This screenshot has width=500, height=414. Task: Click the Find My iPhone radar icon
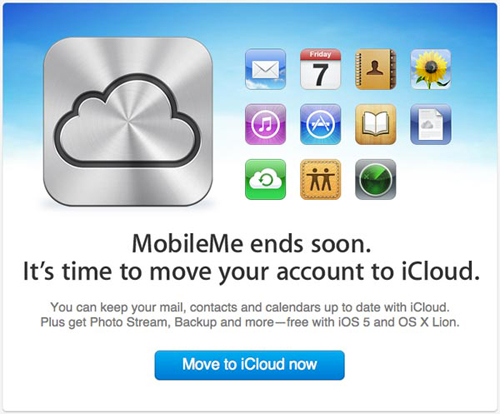376,179
